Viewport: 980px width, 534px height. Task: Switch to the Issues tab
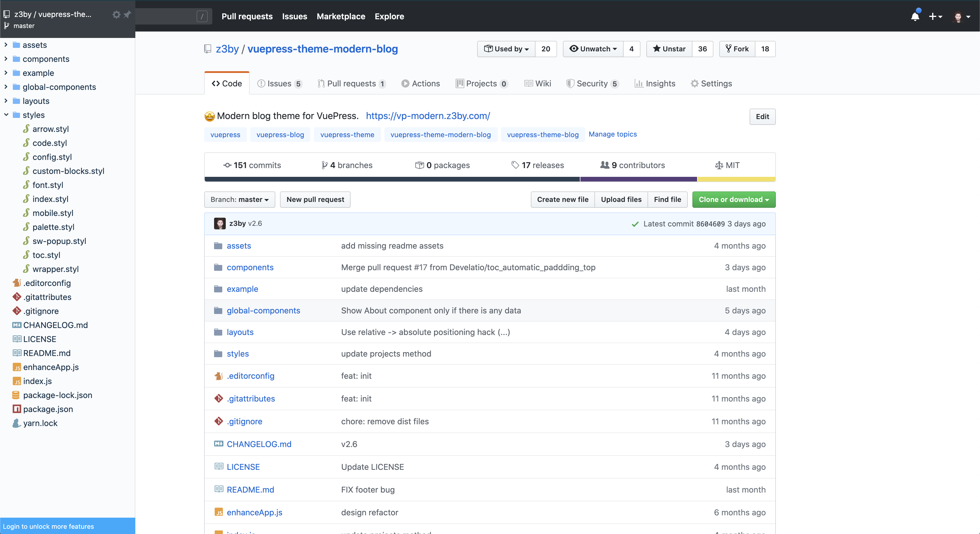coord(279,83)
